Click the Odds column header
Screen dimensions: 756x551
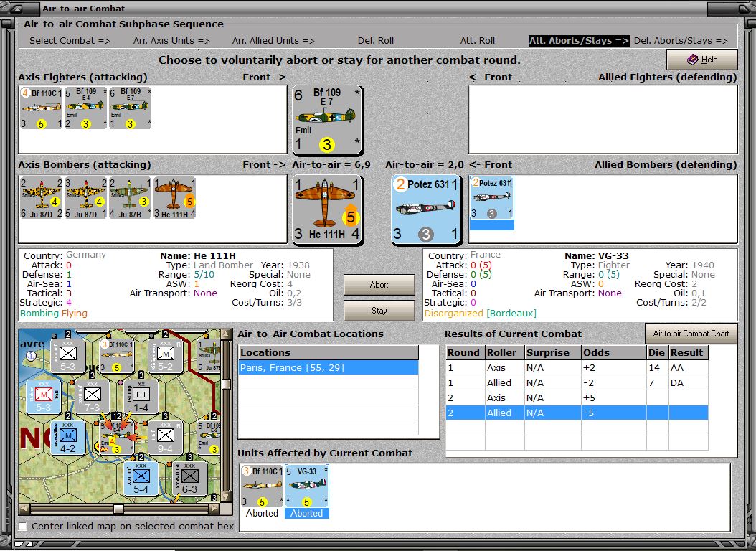click(614, 352)
